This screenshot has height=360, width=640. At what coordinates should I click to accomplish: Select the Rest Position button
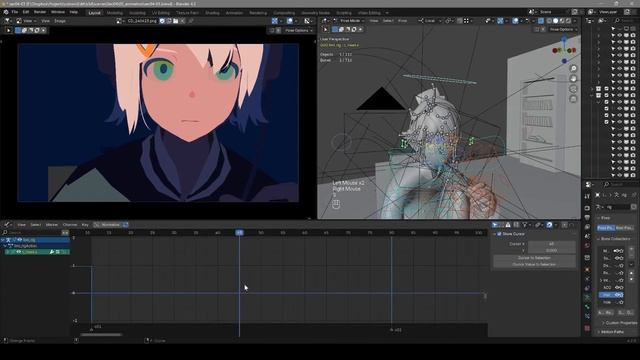coord(624,228)
